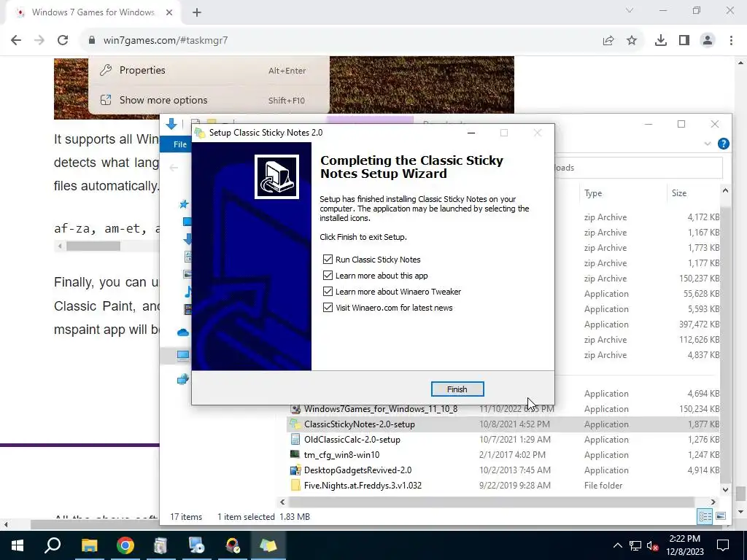Viewport: 747px width, 560px height.
Task: Close the Windows 7 Games tab
Action: (169, 13)
